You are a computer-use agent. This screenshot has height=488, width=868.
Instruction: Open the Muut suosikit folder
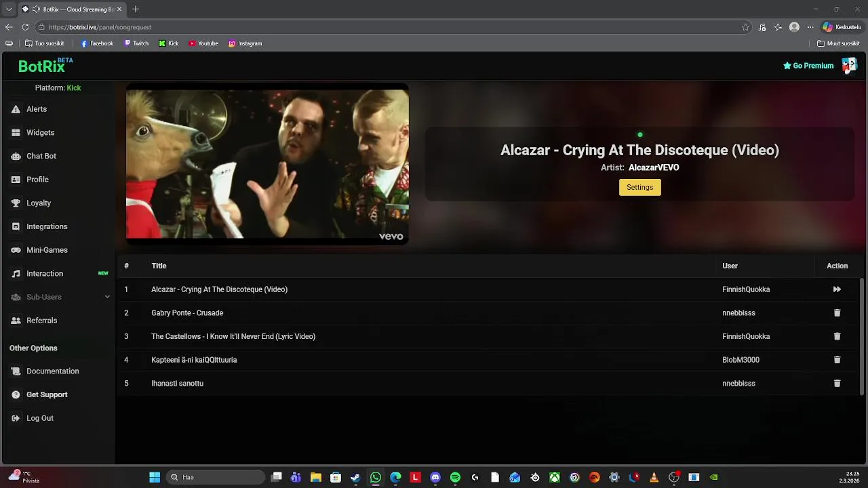tap(838, 43)
